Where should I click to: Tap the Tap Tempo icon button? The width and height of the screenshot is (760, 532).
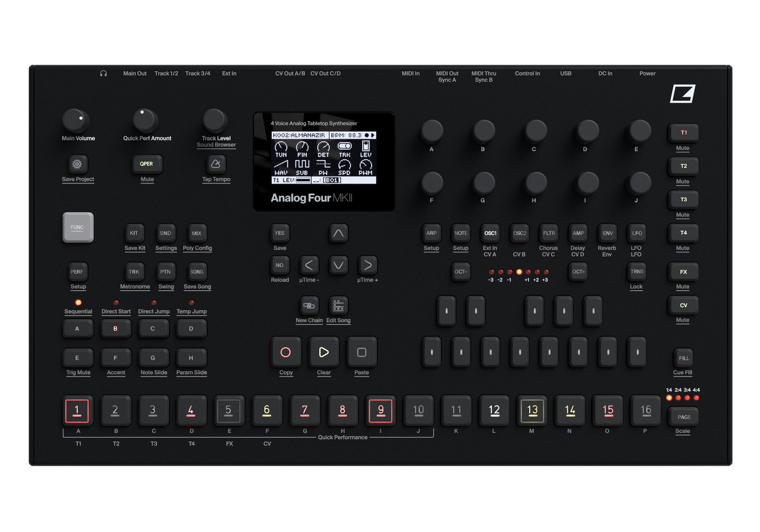216,164
